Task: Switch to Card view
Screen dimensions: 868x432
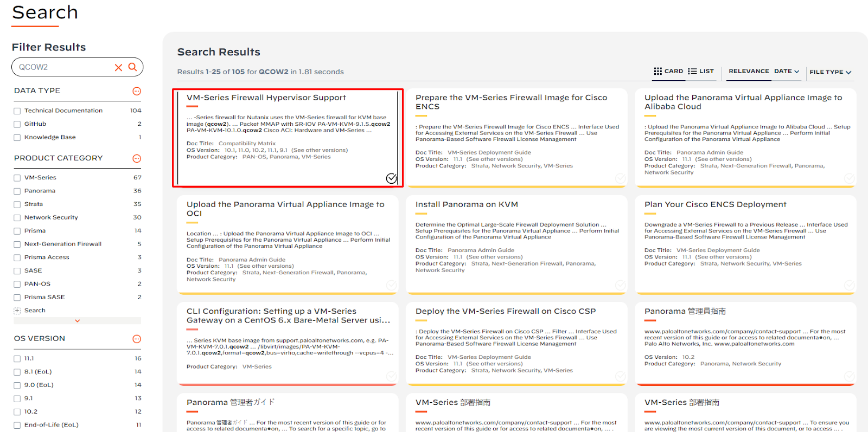Action: pos(668,71)
